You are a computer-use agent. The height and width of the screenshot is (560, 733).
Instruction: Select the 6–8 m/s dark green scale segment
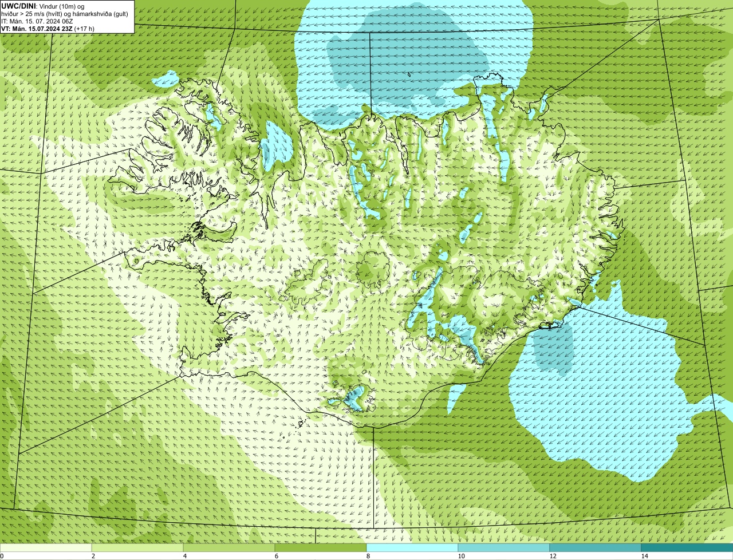tap(321, 547)
